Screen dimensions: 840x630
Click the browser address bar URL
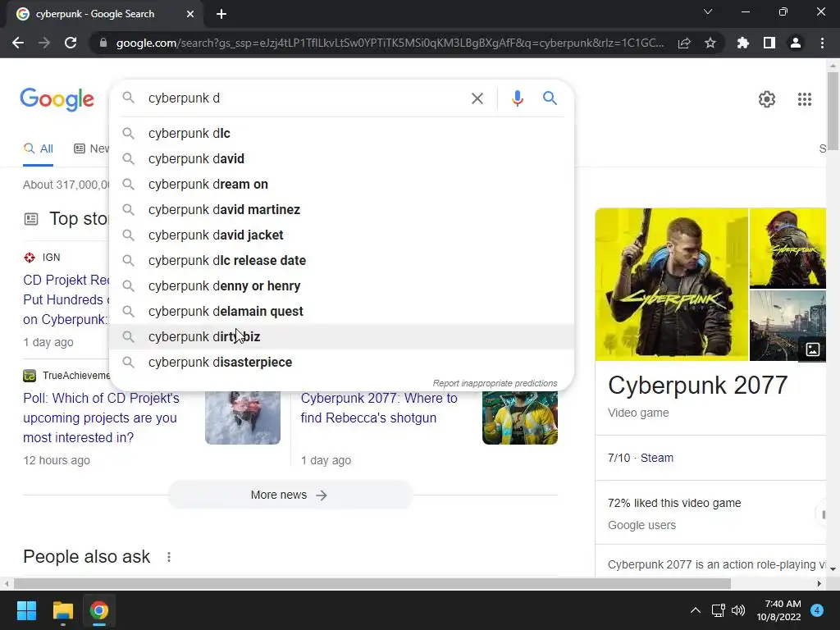tap(390, 43)
